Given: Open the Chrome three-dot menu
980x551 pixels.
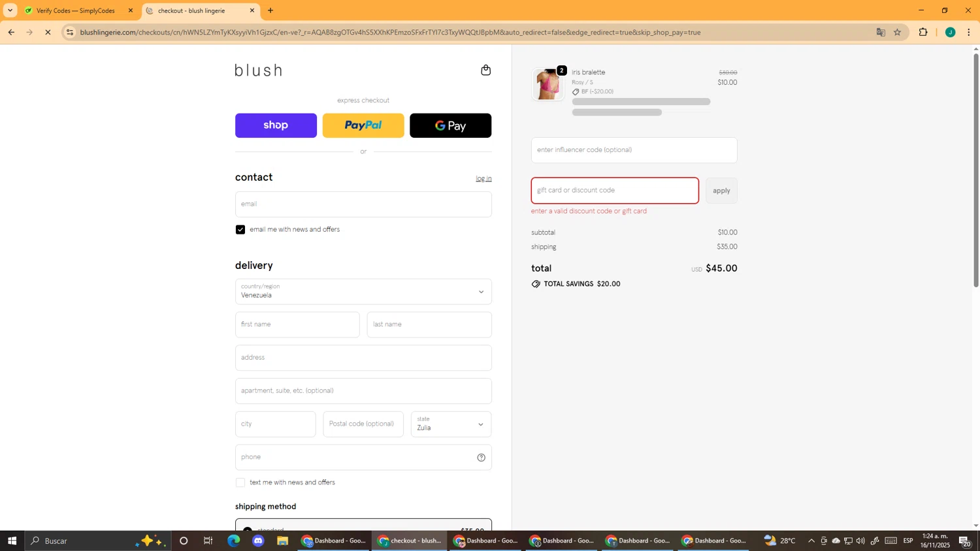Looking at the screenshot, I should point(969,32).
